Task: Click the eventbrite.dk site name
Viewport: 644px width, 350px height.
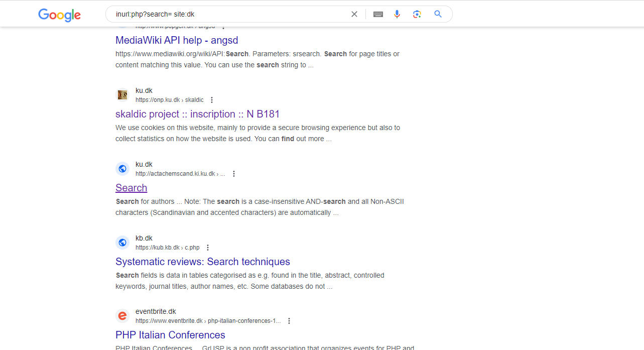Action: pyautogui.click(x=156, y=311)
